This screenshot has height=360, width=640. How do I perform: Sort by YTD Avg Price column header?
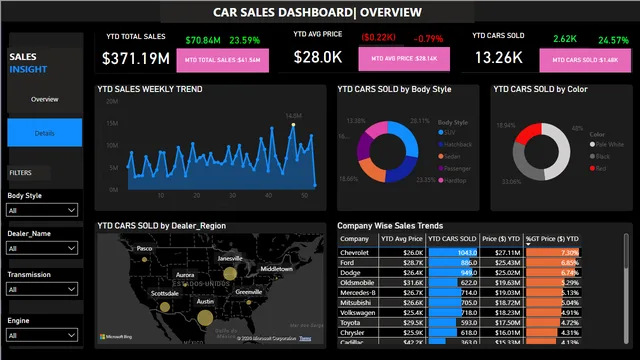(402, 239)
